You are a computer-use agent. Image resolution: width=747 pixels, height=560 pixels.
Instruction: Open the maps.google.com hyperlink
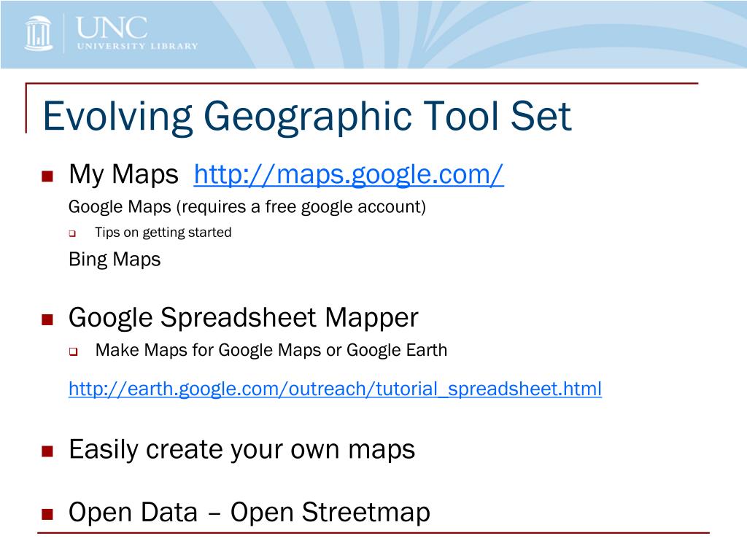[348, 175]
